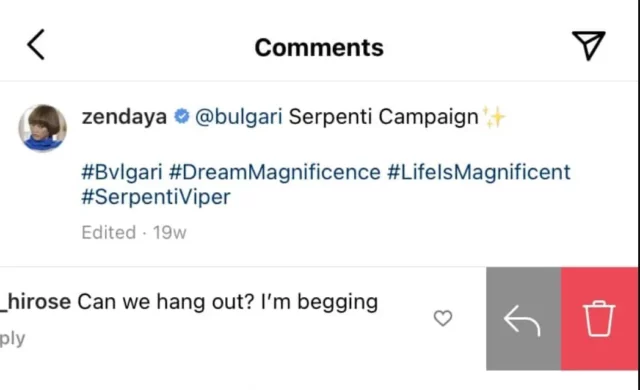640x390 pixels.
Task: Tap the paper plane share icon
Action: [x=589, y=45]
